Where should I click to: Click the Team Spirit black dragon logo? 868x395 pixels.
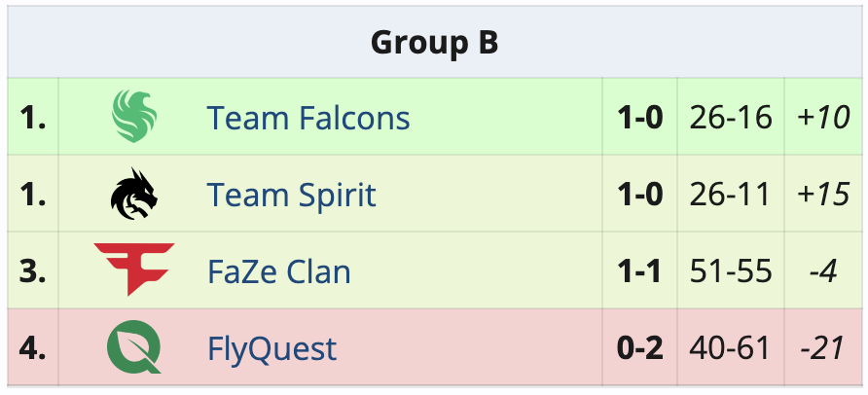pyautogui.click(x=134, y=195)
